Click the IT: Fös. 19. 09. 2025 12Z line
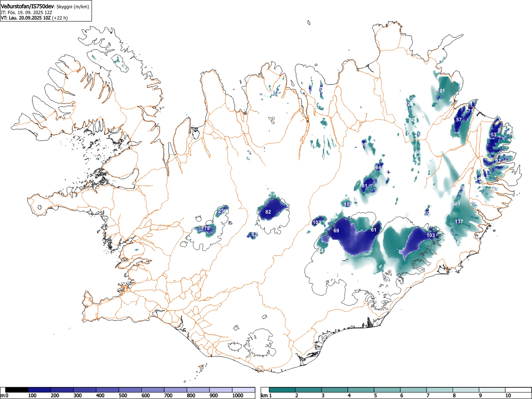This screenshot has height=399, width=532. point(27,12)
